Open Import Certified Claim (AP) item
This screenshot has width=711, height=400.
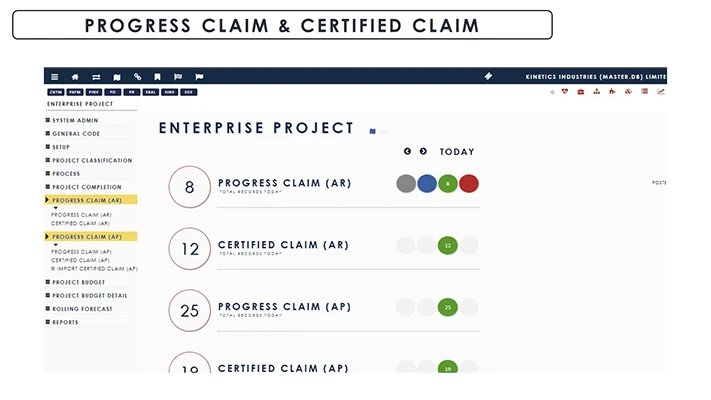[x=96, y=269]
